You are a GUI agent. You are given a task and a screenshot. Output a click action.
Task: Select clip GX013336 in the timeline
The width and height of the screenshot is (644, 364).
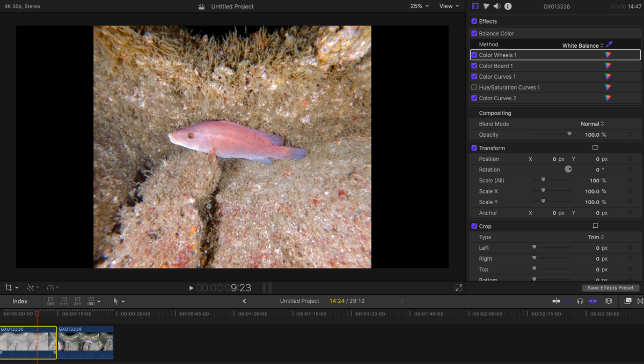click(x=28, y=343)
